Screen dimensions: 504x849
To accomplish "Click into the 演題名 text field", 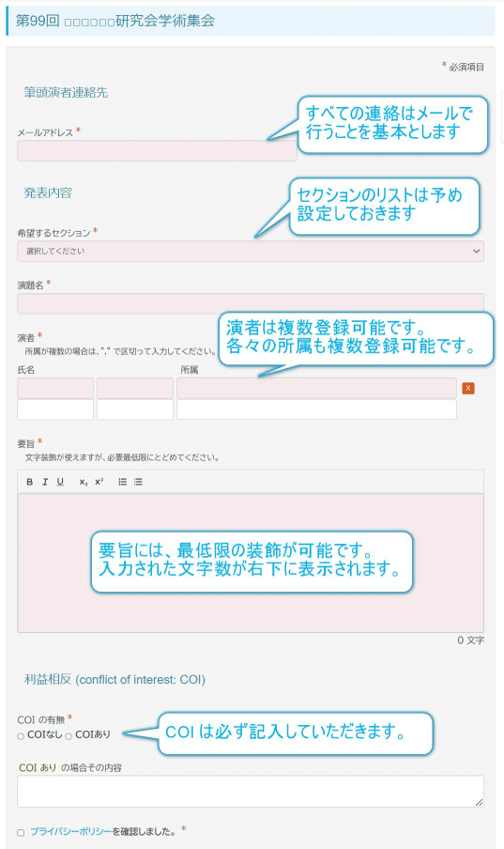I will pos(251,303).
